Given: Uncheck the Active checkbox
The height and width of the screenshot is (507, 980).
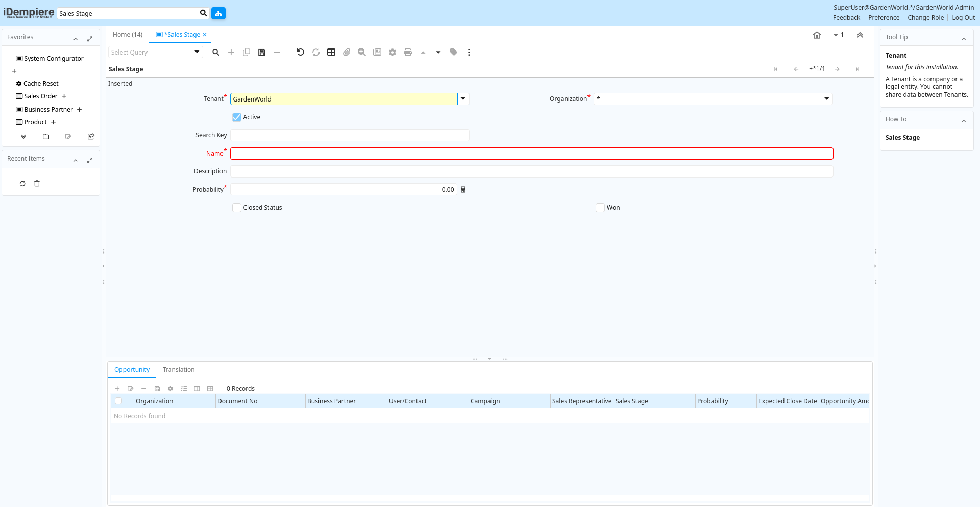Looking at the screenshot, I should tap(237, 117).
